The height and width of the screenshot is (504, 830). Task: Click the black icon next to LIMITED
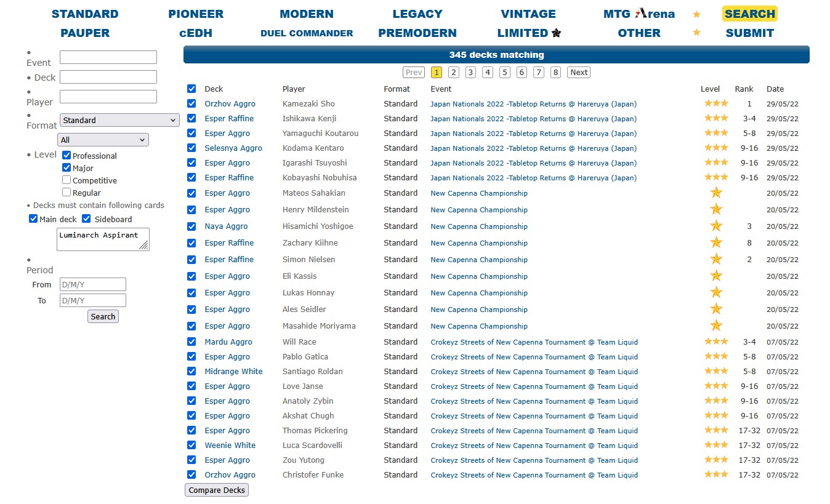tap(556, 33)
